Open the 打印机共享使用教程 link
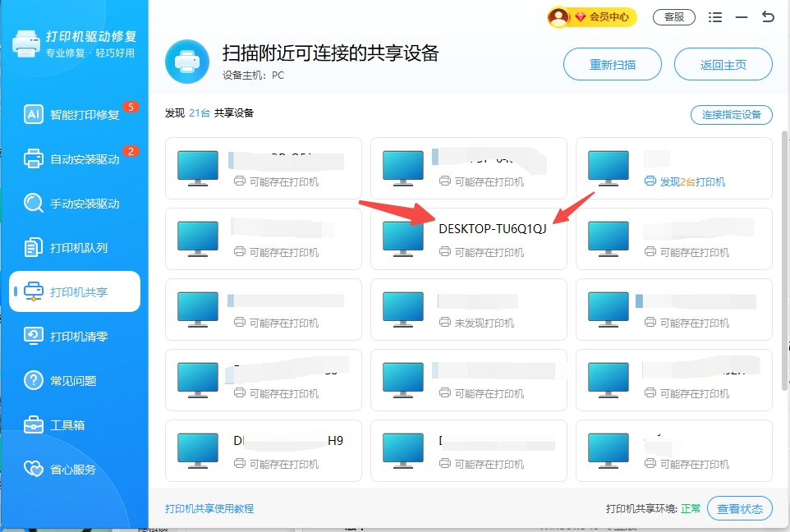The height and width of the screenshot is (532, 790). [x=209, y=509]
